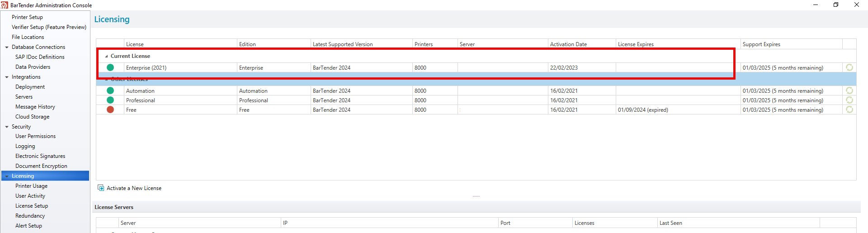Select the Free license row name
The image size is (868, 233).
coord(131,110)
